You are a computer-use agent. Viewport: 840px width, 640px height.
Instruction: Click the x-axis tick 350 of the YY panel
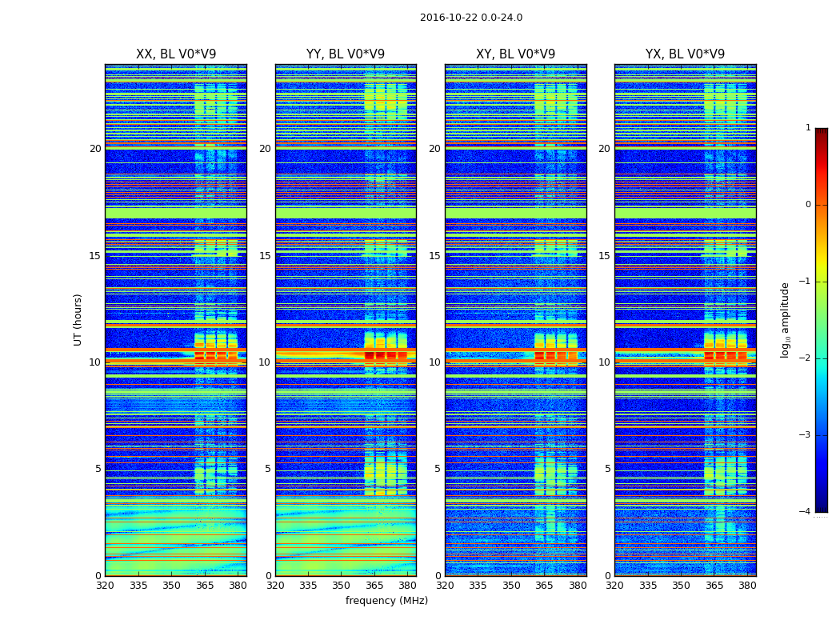(x=342, y=586)
